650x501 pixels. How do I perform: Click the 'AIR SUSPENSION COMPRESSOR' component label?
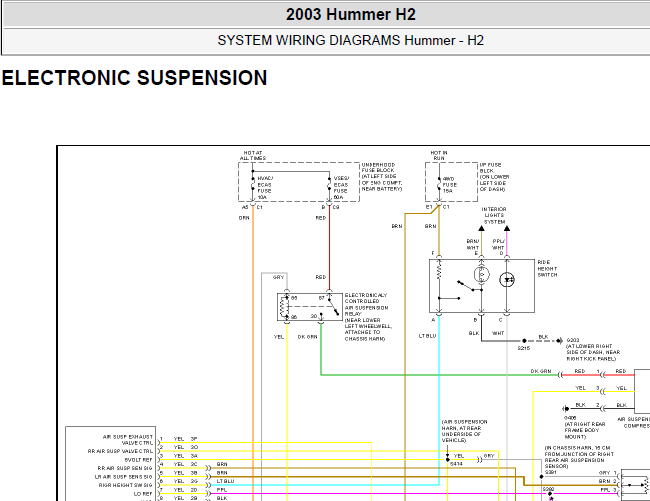[x=633, y=422]
